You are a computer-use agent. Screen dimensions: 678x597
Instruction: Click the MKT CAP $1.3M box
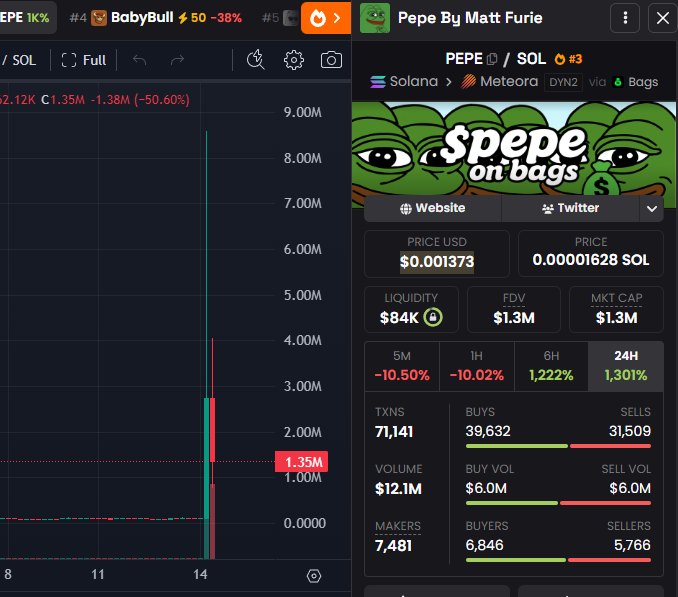point(616,310)
